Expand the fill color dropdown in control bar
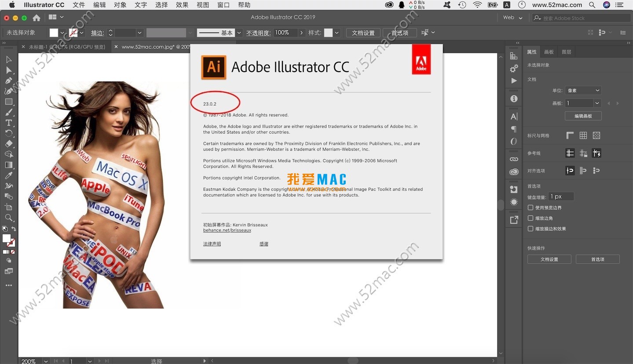This screenshot has width=633, height=364. coord(62,33)
